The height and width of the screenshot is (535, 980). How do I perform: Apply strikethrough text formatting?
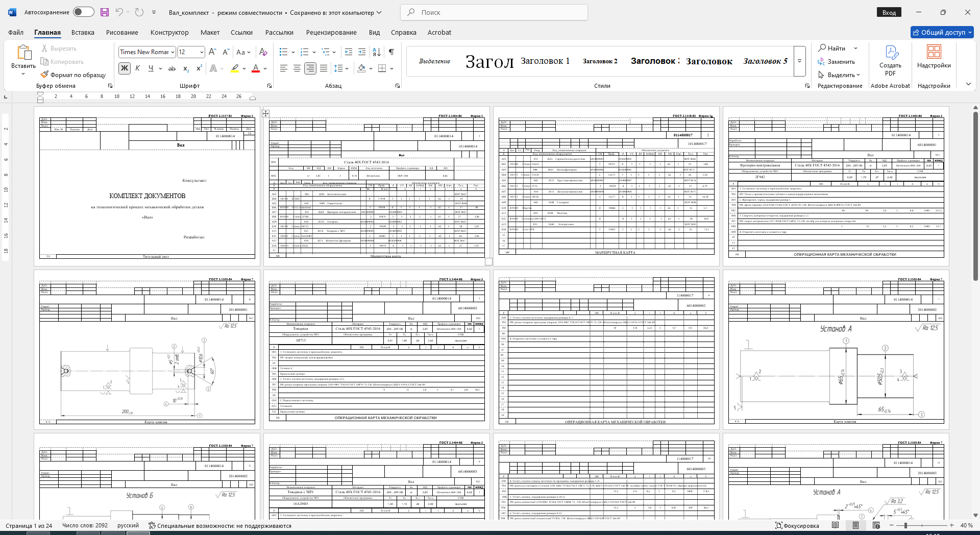tap(172, 68)
